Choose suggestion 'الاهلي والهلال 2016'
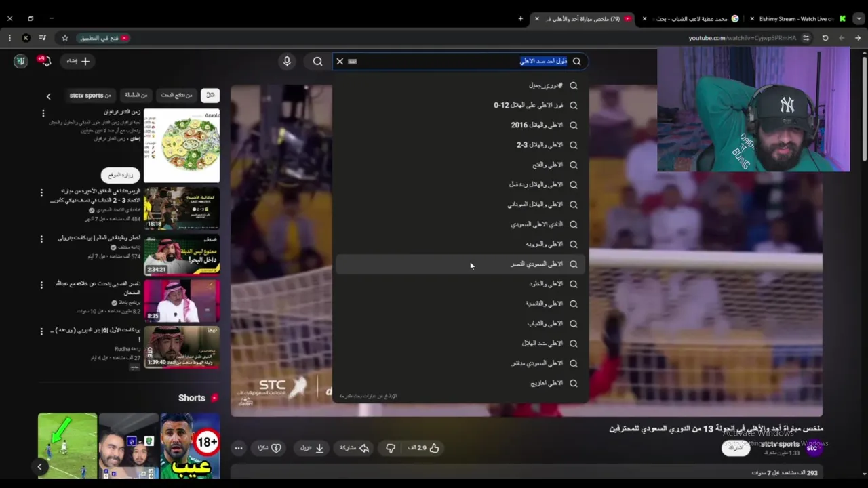This screenshot has height=488, width=868. click(461, 125)
